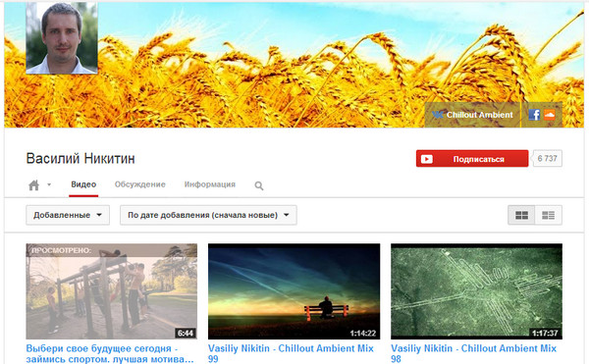Image resolution: width=589 pixels, height=364 pixels.
Task: Click the red Подписаться subscribe button
Action: point(472,159)
